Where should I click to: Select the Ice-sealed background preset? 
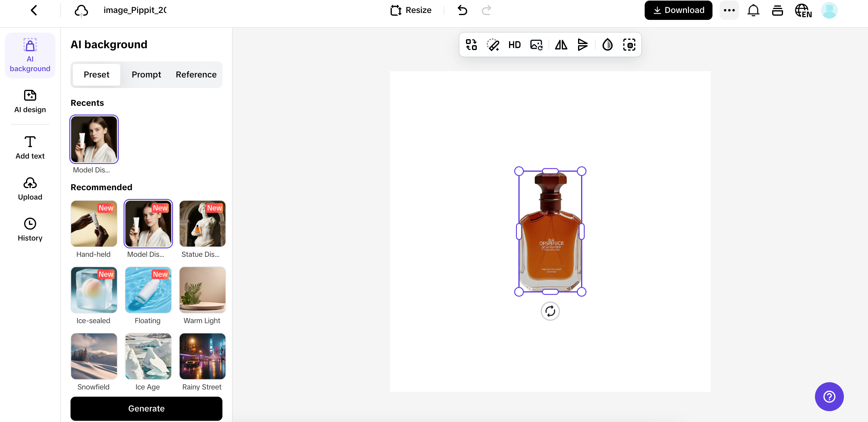[93, 290]
